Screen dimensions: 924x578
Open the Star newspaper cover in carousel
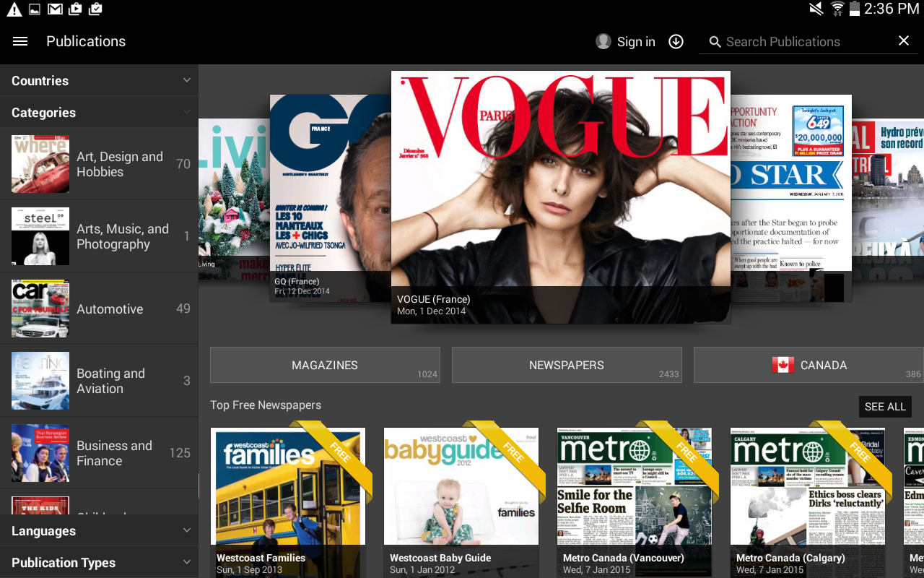[791, 198]
